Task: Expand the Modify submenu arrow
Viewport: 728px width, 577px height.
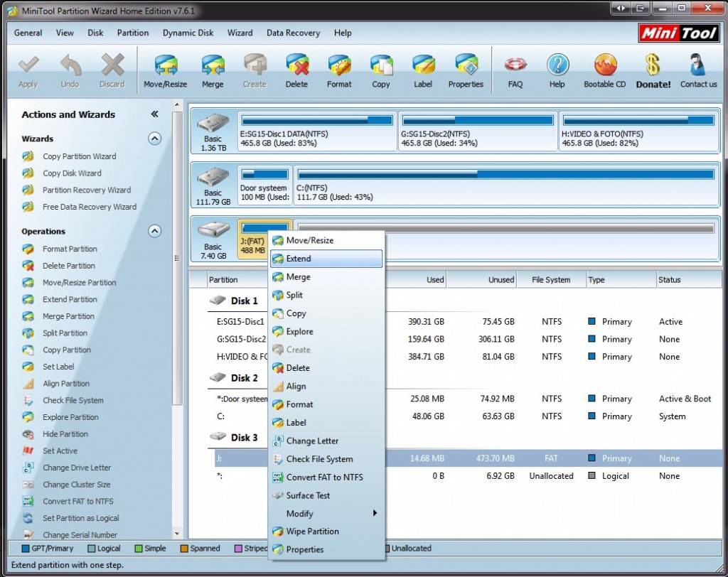Action: (x=375, y=513)
